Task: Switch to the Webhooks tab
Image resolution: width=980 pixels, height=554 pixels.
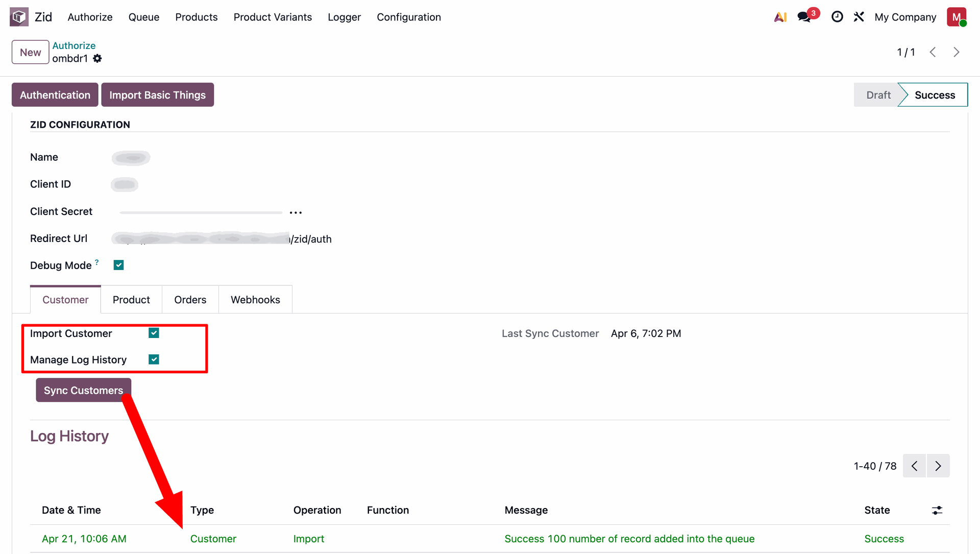Action: point(255,300)
